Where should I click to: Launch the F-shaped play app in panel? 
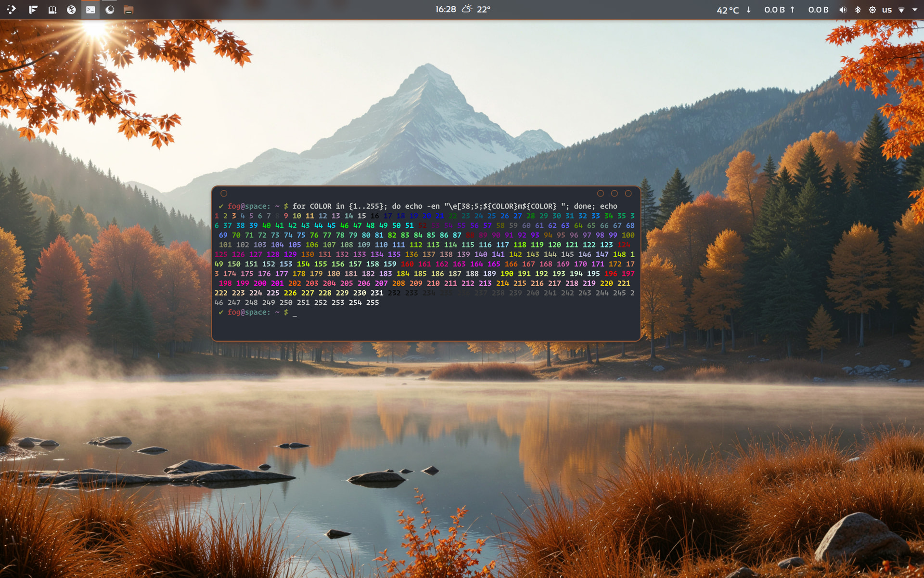click(x=33, y=10)
